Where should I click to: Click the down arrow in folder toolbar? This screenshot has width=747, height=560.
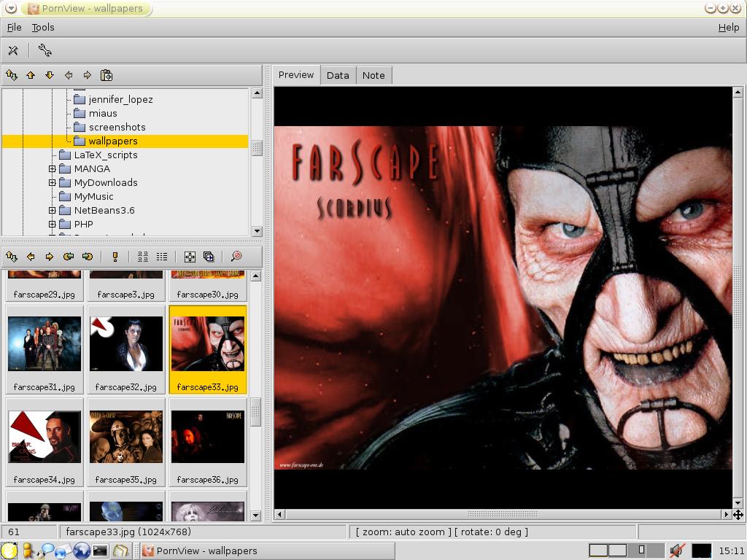50,75
